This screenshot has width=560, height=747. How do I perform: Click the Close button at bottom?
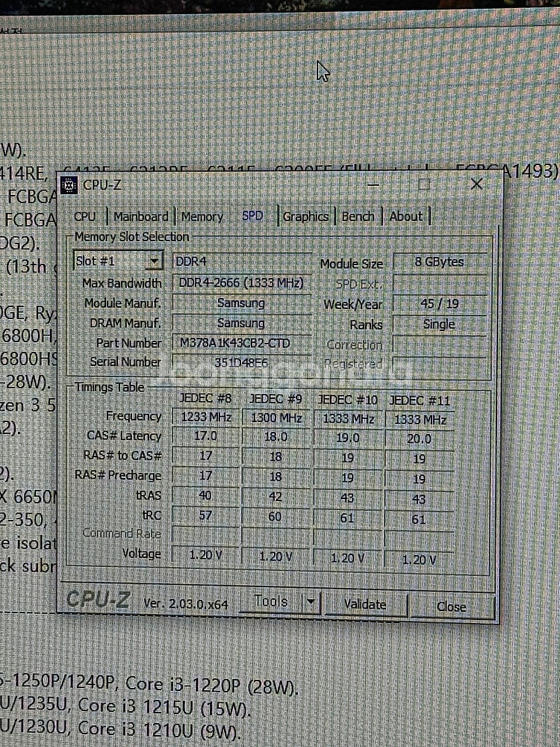click(452, 607)
